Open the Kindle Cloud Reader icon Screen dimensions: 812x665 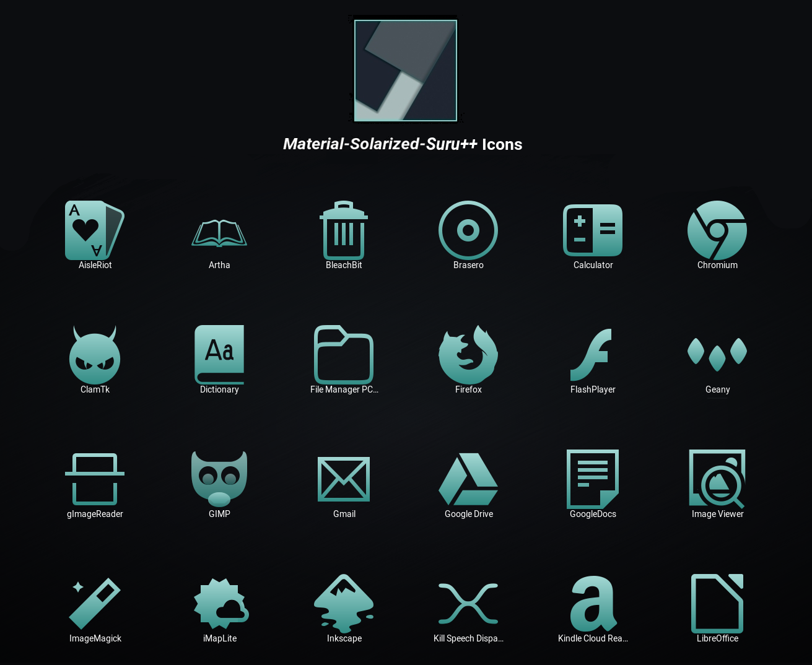593,604
